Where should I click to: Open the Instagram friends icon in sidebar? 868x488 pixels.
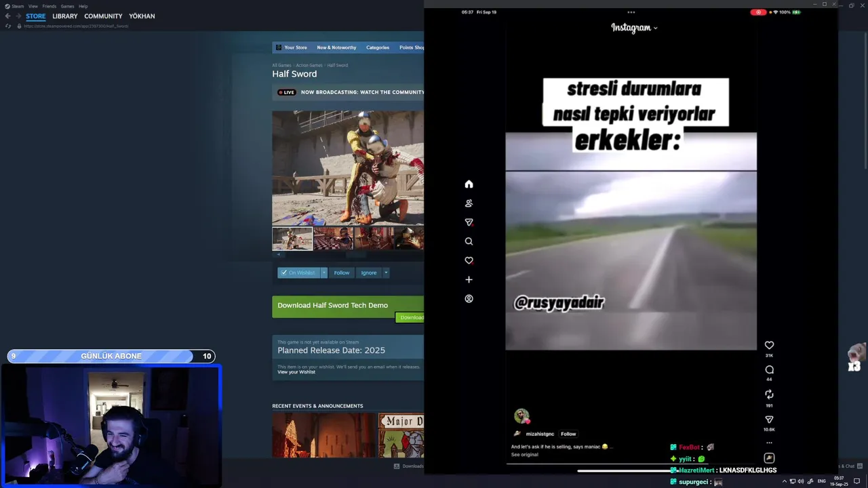(x=469, y=203)
